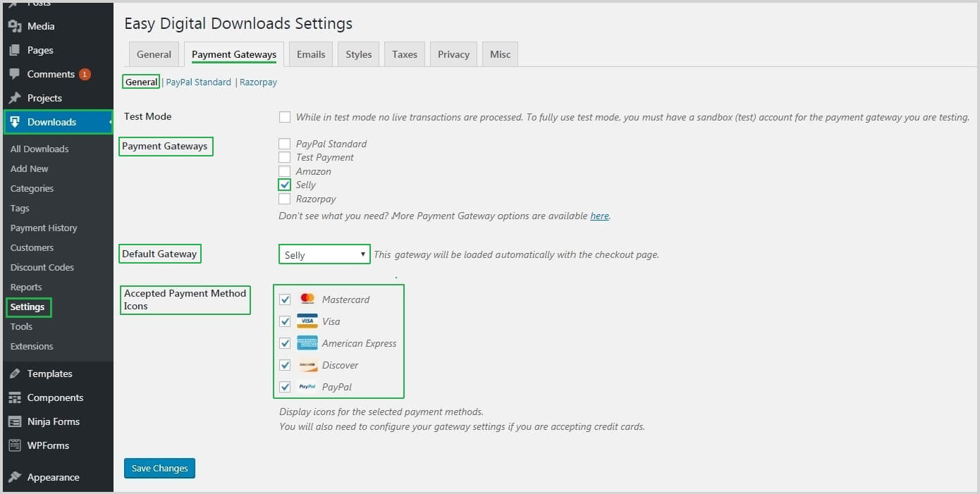980x494 pixels.
Task: Open Discount Codes in Downloads submenu
Action: [x=42, y=267]
